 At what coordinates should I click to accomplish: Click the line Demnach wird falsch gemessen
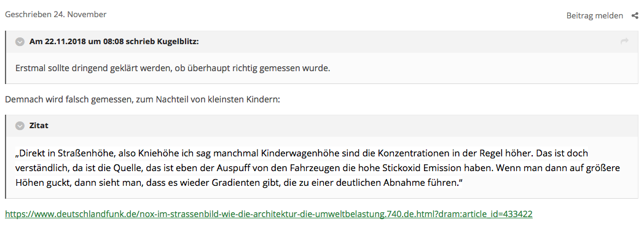[142, 99]
